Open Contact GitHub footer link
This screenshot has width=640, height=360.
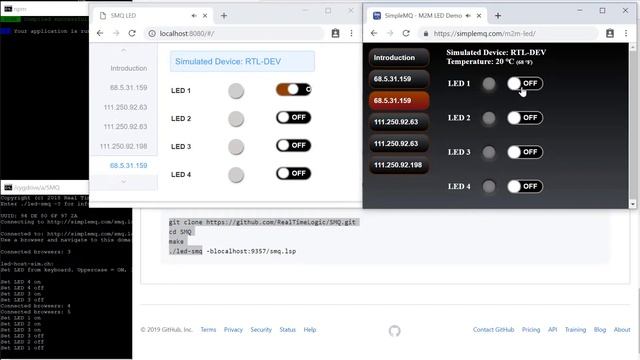pos(493,329)
